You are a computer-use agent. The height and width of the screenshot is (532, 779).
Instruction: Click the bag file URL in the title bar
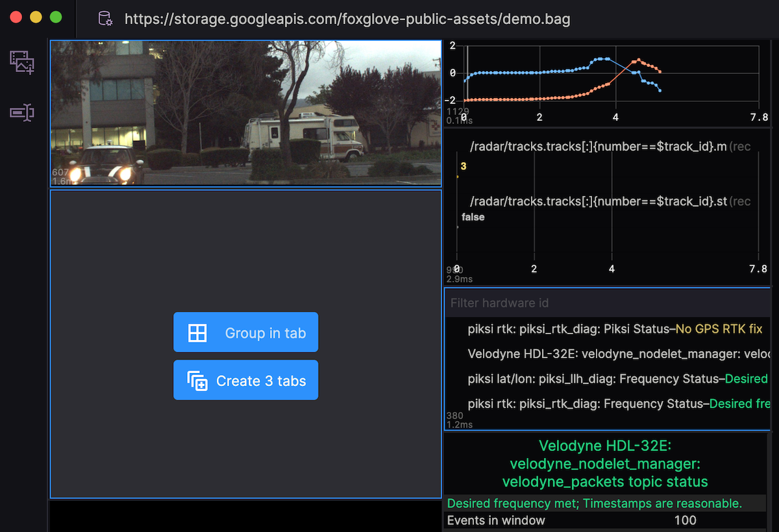pyautogui.click(x=347, y=19)
